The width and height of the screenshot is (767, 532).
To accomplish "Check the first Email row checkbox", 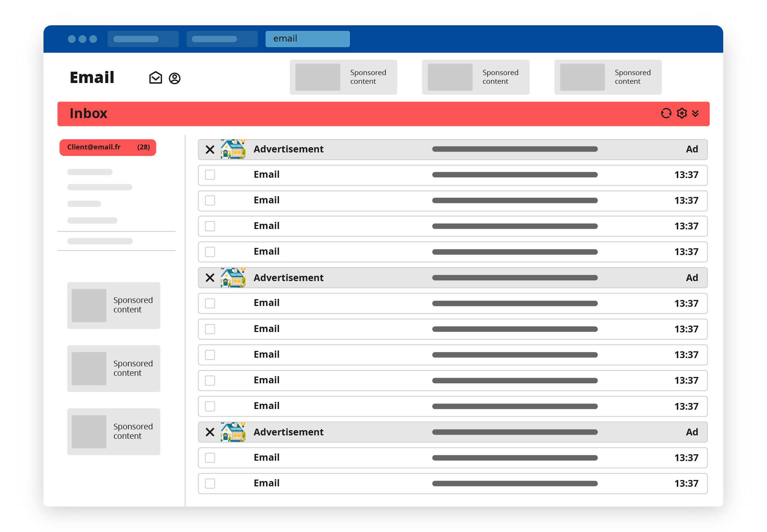I will point(210,175).
